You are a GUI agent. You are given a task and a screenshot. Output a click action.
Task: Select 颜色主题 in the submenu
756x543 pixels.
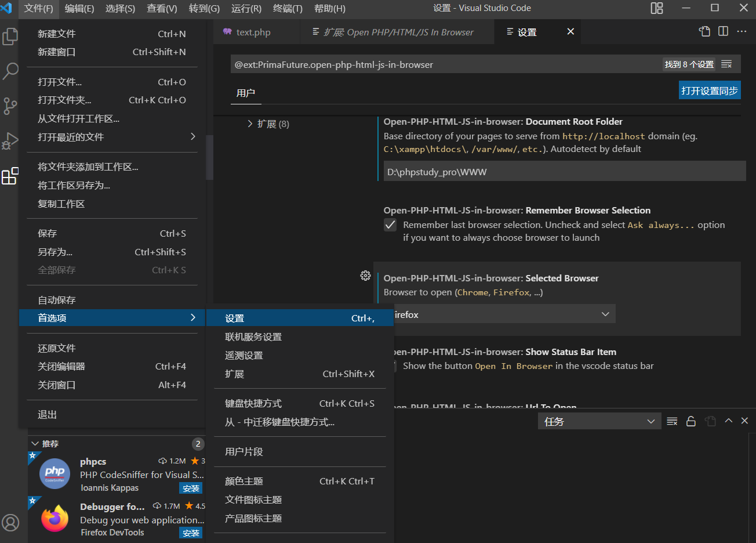[300, 481]
